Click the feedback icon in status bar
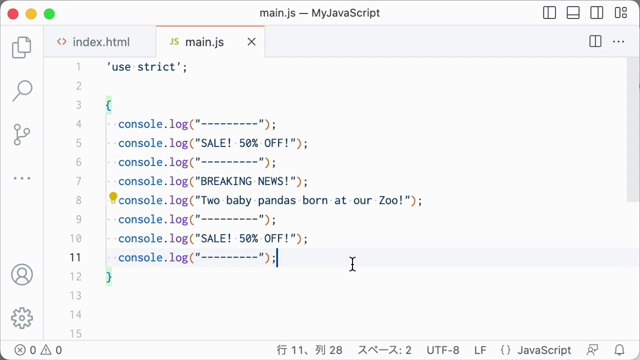640x360 pixels. (x=592, y=350)
